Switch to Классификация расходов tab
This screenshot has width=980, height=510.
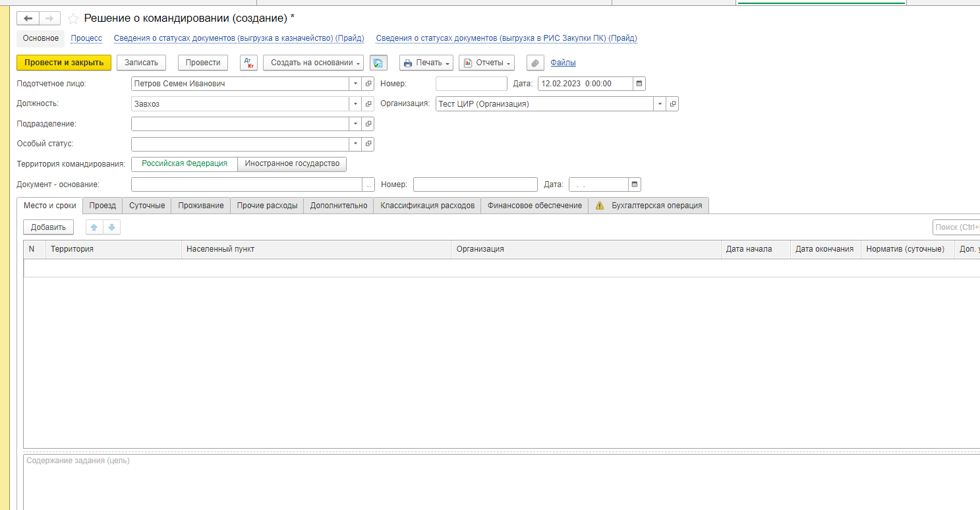[427, 206]
